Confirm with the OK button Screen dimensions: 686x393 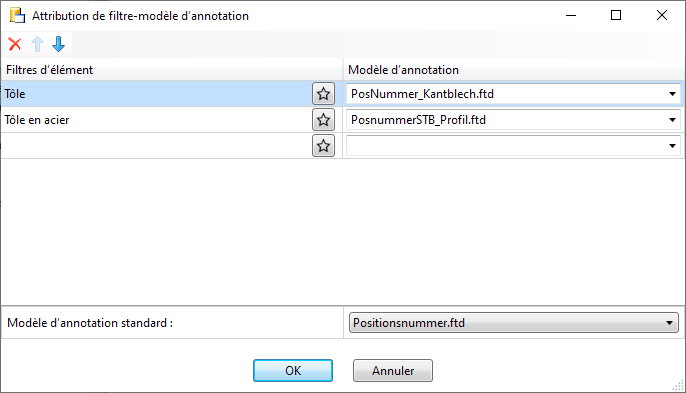293,371
